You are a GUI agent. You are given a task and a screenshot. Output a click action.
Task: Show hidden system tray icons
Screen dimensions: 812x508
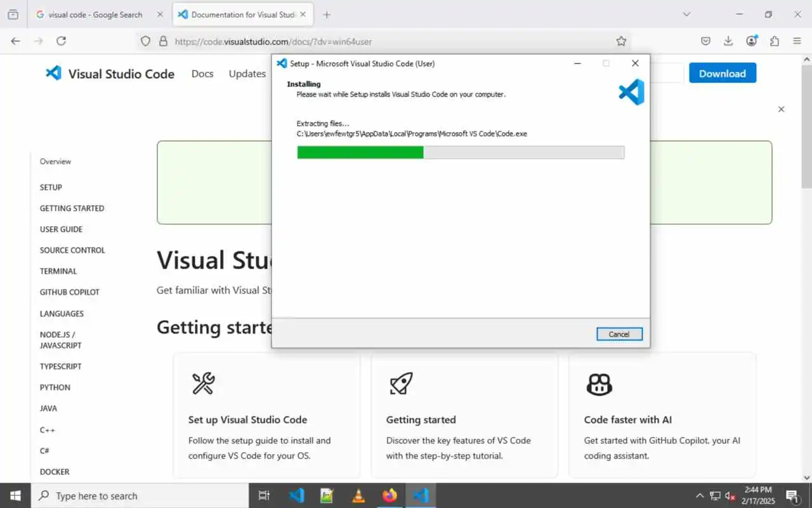[700, 496]
